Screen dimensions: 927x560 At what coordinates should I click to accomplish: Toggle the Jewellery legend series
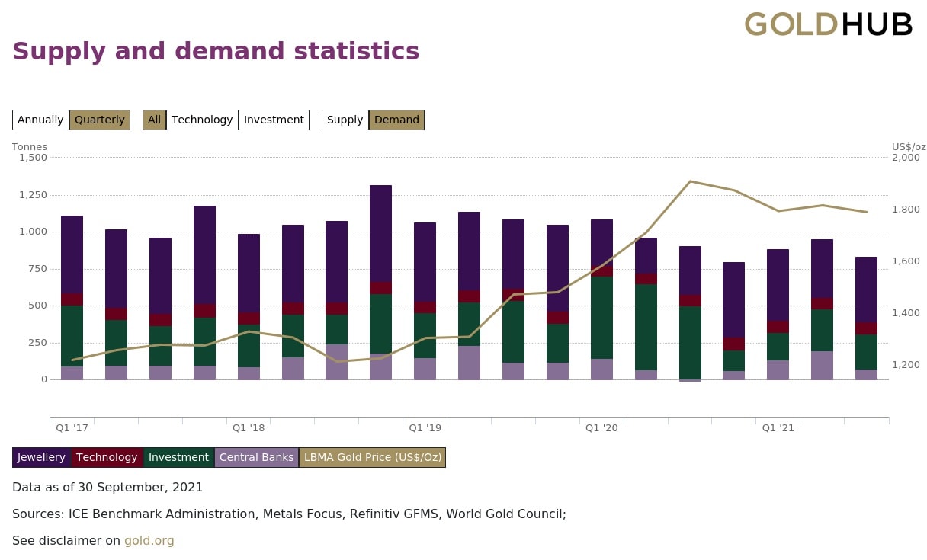click(42, 458)
